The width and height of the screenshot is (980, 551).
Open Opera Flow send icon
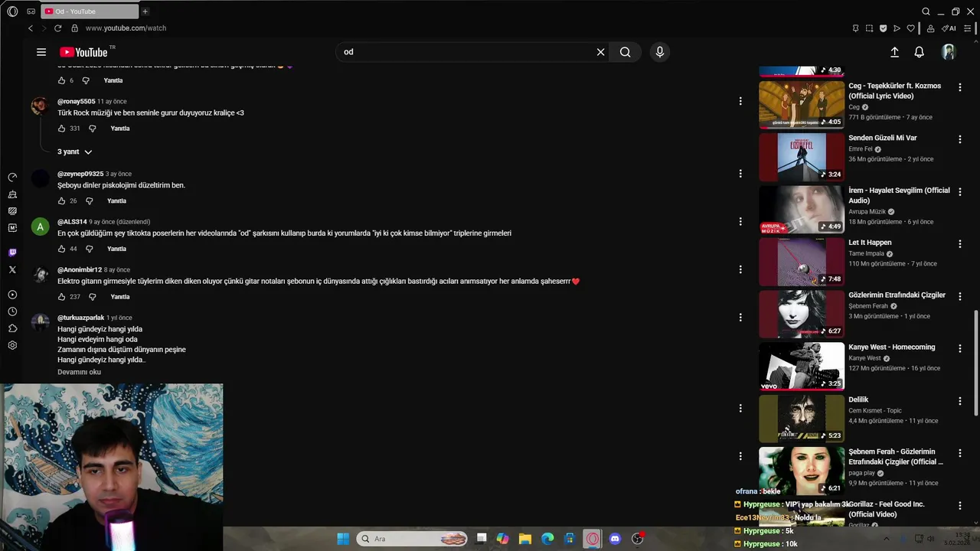897,28
